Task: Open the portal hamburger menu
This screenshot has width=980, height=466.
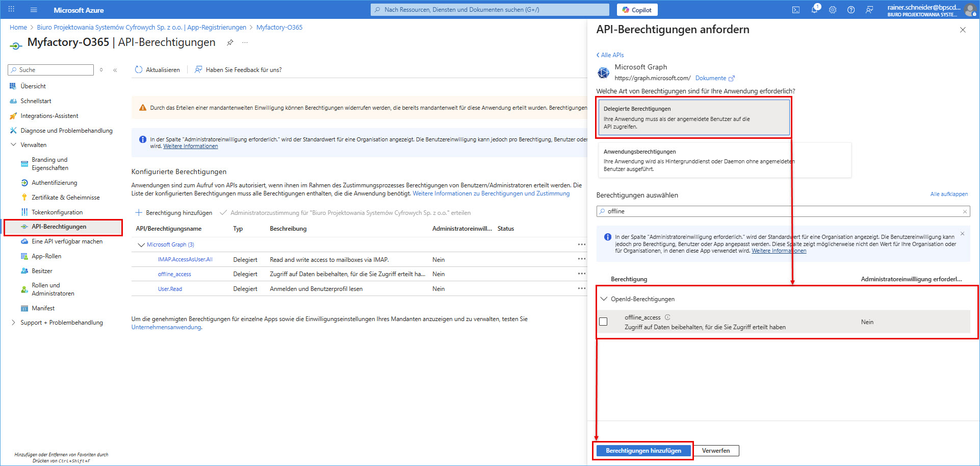Action: [x=34, y=10]
